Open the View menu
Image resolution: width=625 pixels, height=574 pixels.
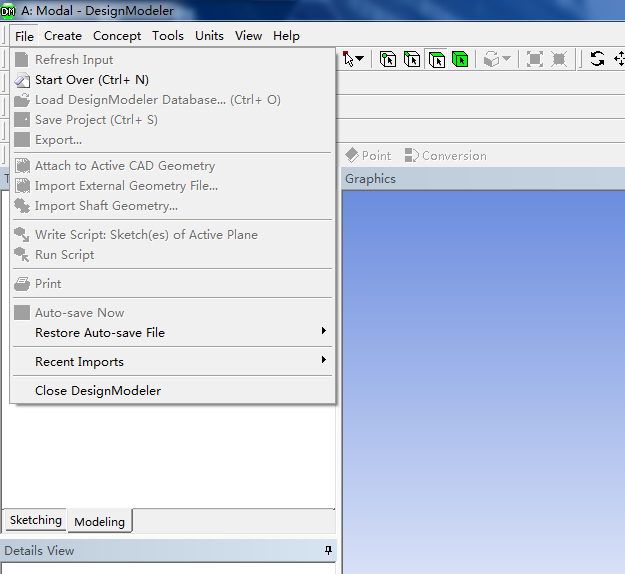click(x=248, y=36)
